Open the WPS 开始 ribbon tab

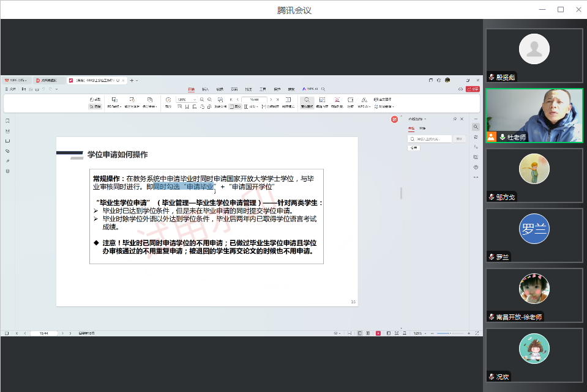click(x=191, y=89)
